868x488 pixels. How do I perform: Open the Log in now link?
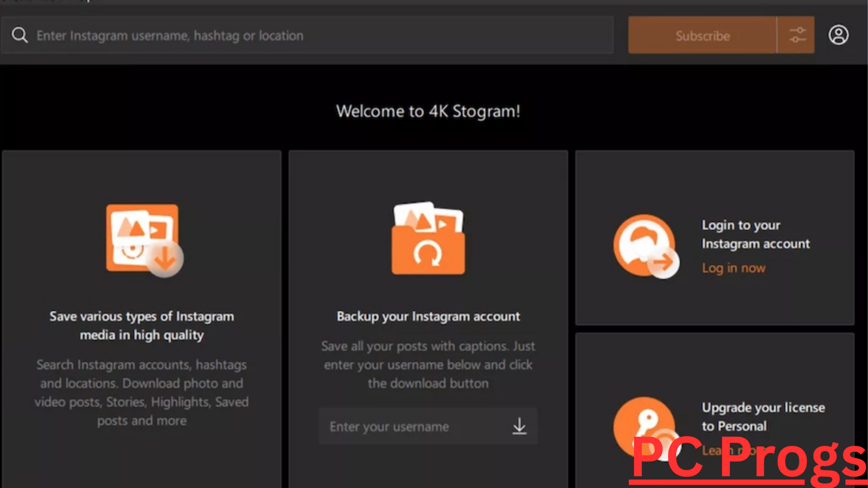(733, 268)
